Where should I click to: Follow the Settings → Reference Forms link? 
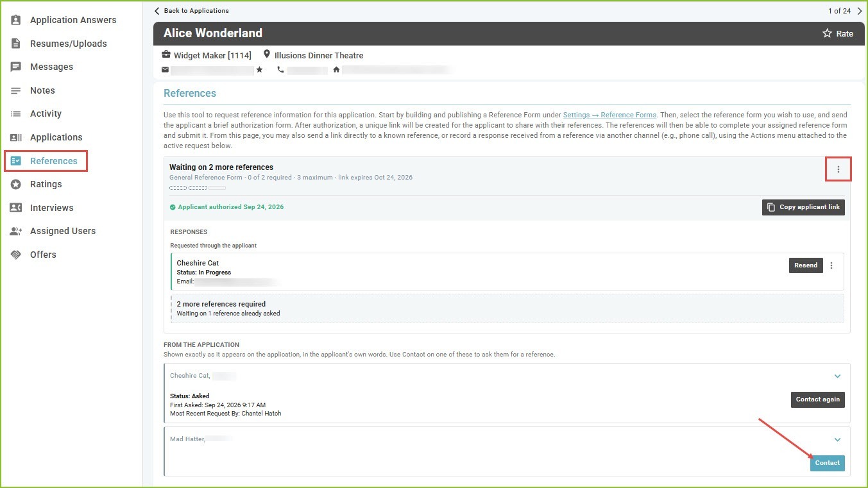click(609, 115)
